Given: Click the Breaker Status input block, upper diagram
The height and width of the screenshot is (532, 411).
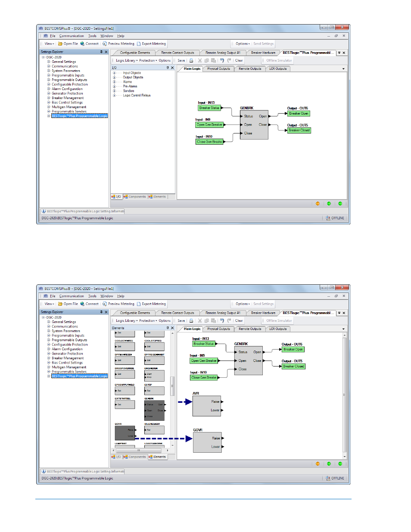Looking at the screenshot, I should 209,108.
